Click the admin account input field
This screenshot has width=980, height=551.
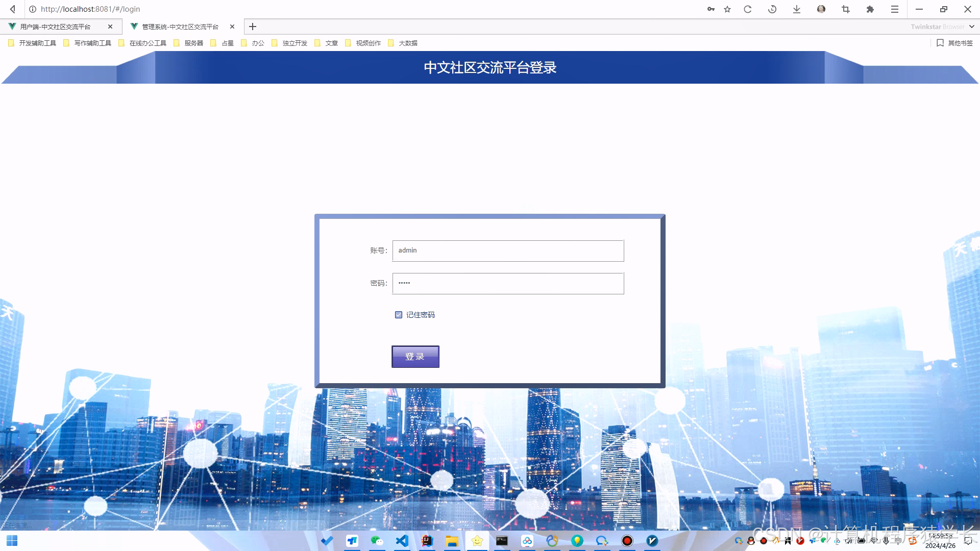pos(507,251)
